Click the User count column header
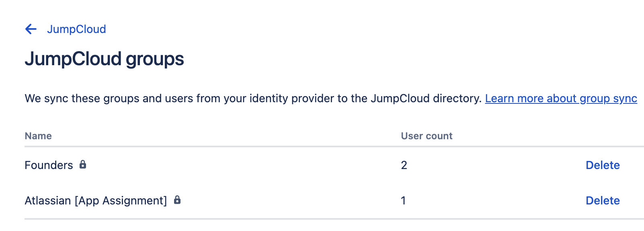The width and height of the screenshot is (644, 231). 427,136
